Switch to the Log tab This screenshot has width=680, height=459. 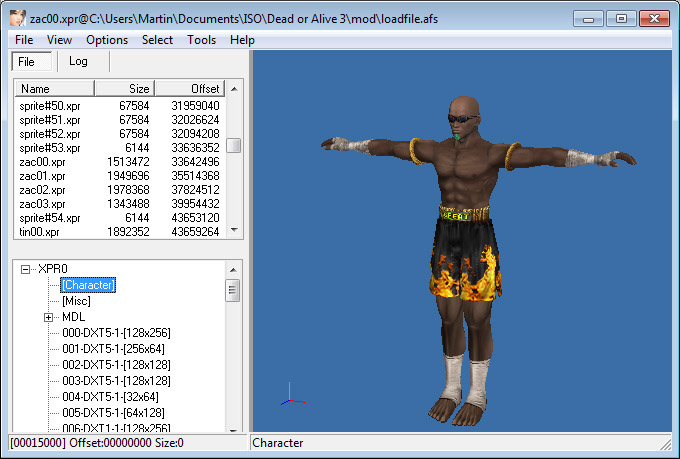(x=78, y=61)
